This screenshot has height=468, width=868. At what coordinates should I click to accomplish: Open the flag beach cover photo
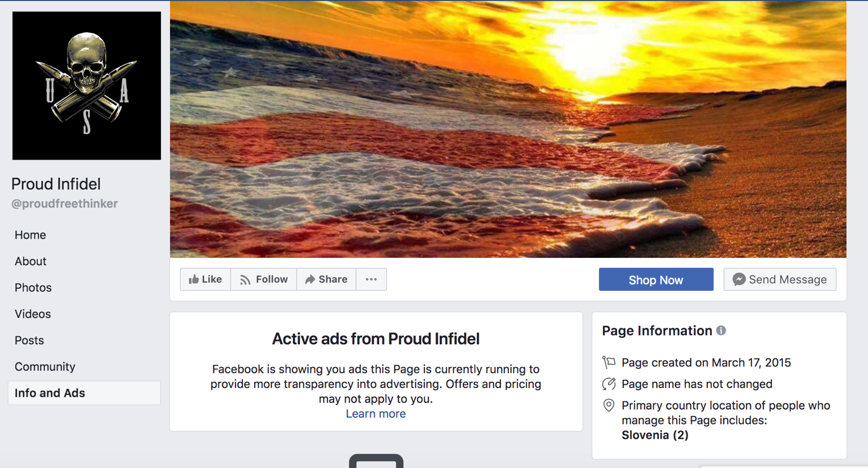point(508,129)
